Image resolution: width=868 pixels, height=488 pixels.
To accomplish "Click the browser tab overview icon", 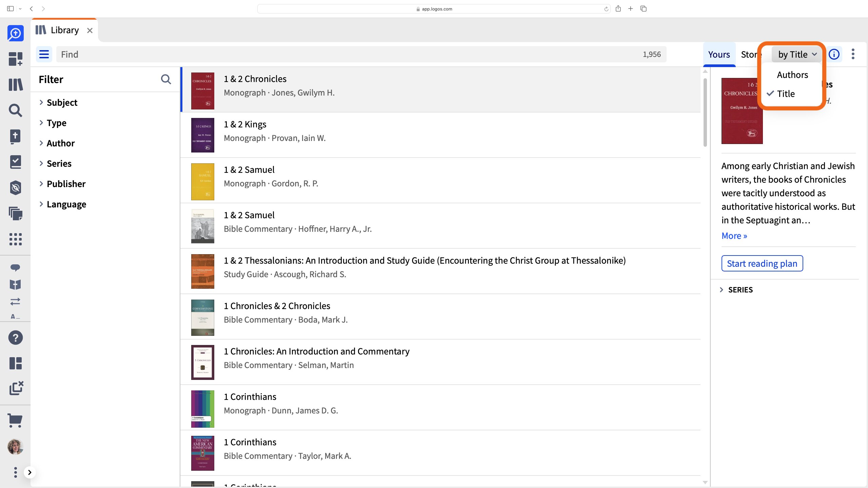I will click(x=643, y=9).
